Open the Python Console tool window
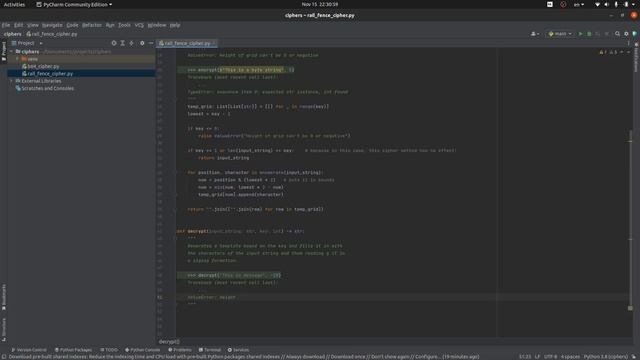This screenshot has height=360, width=640. coord(143,350)
